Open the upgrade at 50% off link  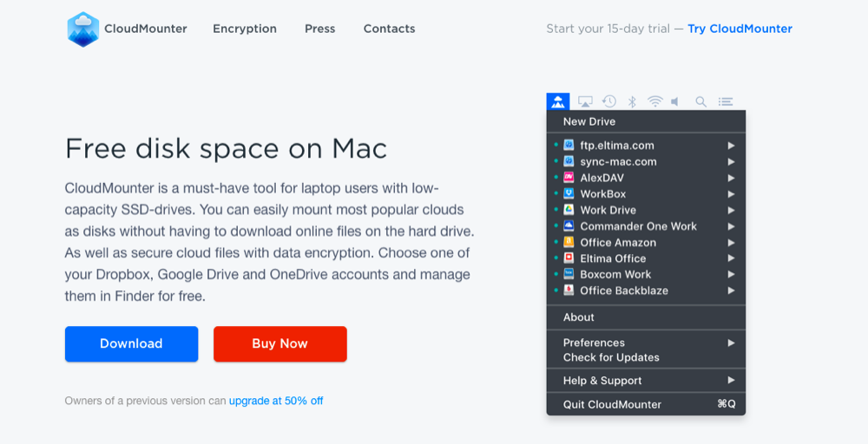(x=276, y=401)
